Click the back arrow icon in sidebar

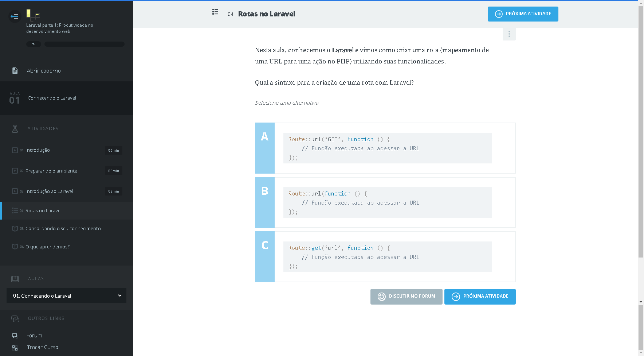[15, 16]
